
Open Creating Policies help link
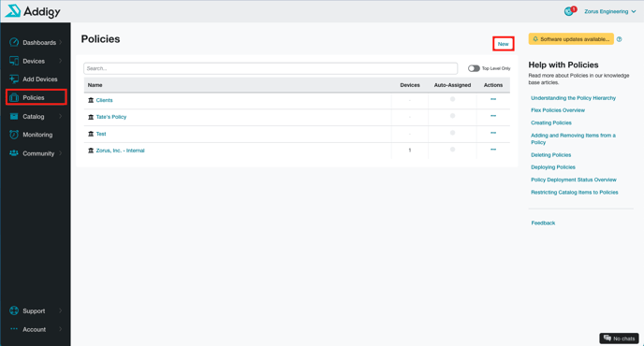tap(550, 123)
